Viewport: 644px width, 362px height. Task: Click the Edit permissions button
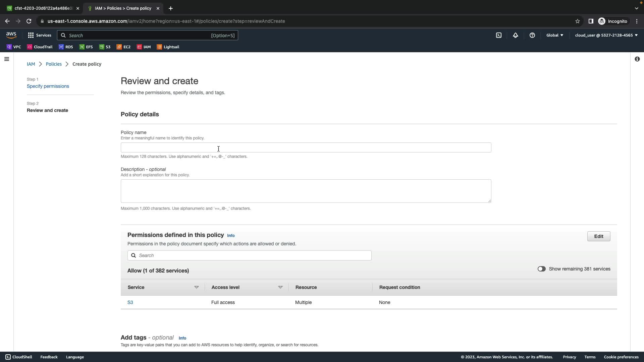pyautogui.click(x=598, y=236)
